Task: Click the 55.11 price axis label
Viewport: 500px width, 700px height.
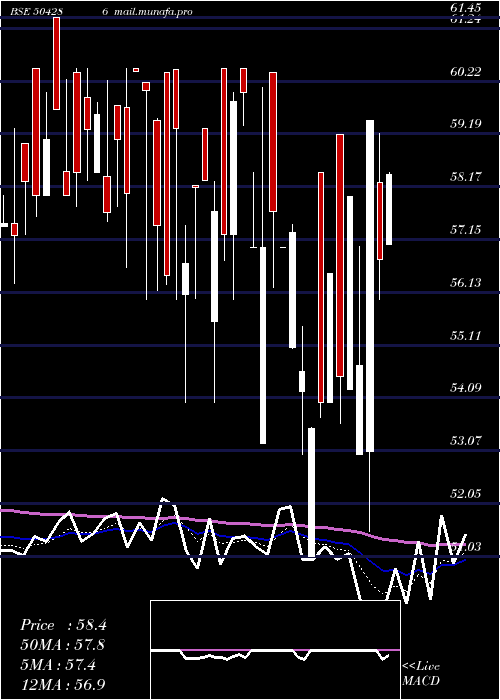Action: click(x=466, y=335)
